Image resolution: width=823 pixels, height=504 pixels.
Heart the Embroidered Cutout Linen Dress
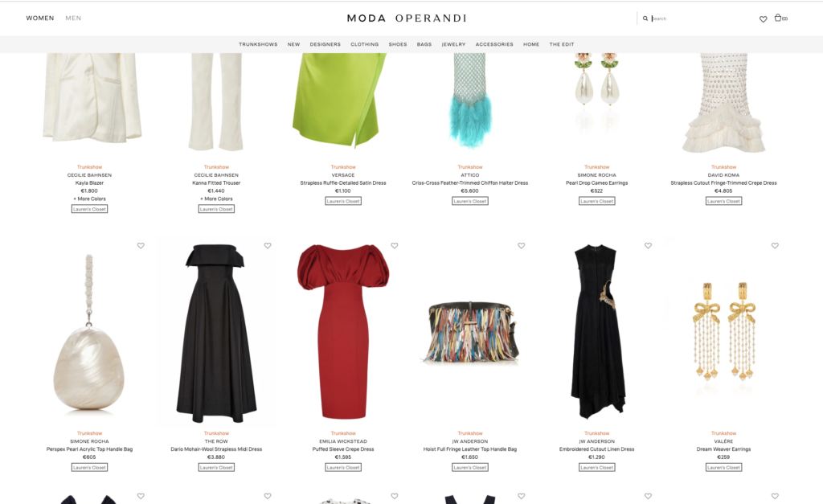649,245
